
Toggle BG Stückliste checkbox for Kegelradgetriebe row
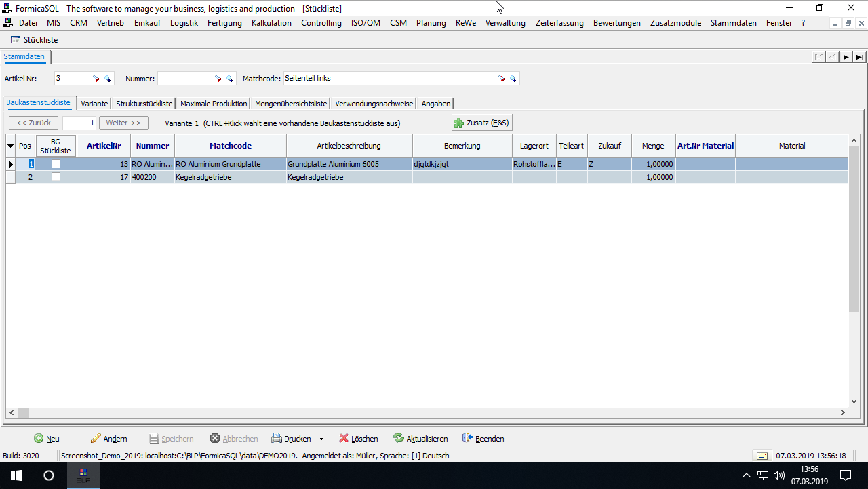[x=56, y=177]
